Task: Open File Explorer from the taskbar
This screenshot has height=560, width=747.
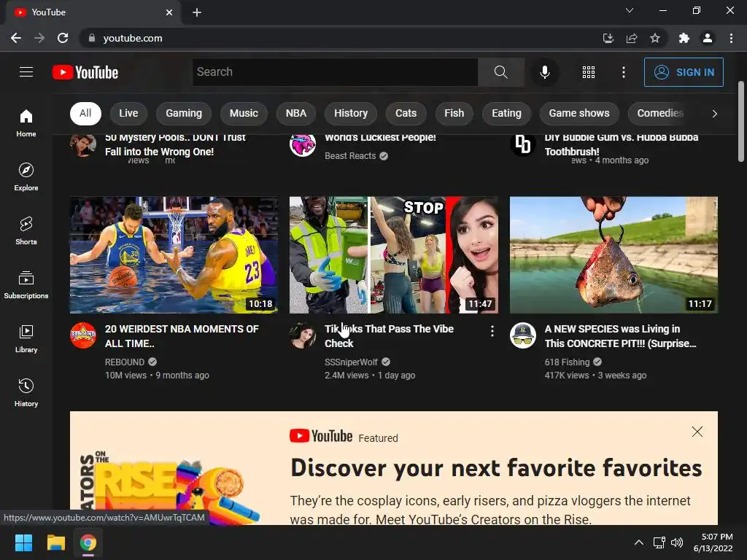Action: pyautogui.click(x=55, y=542)
